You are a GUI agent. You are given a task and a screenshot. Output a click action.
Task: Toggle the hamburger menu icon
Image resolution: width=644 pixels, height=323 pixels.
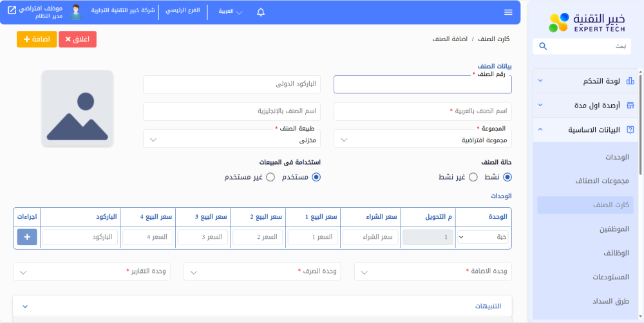[x=509, y=12]
